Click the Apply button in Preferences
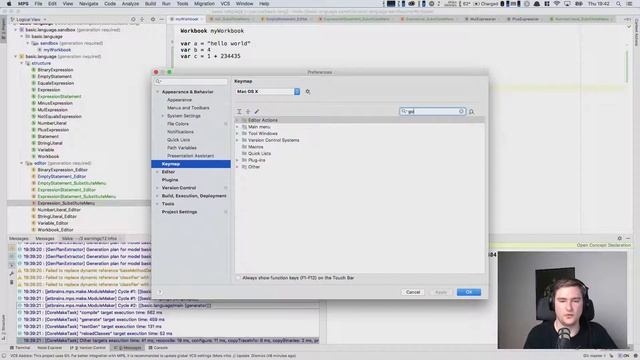 tap(441, 292)
